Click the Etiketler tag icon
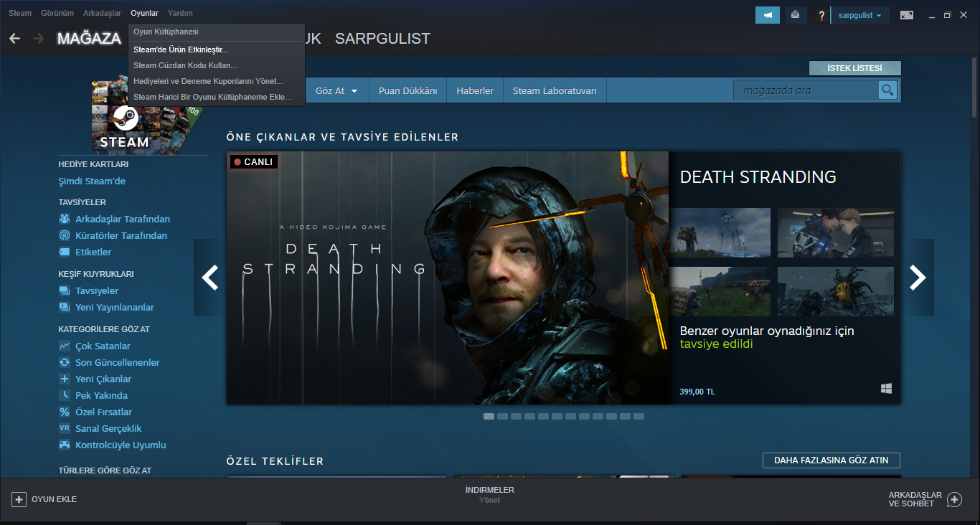 point(65,252)
